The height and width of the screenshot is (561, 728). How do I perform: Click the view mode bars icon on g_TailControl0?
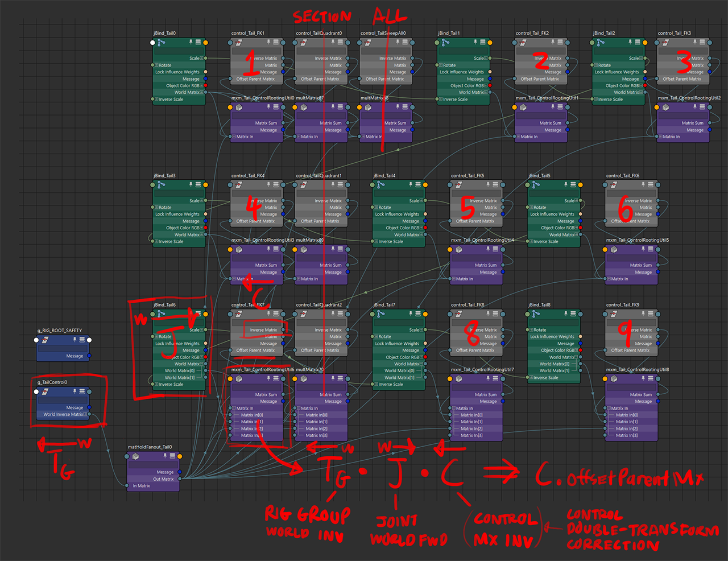tap(82, 392)
